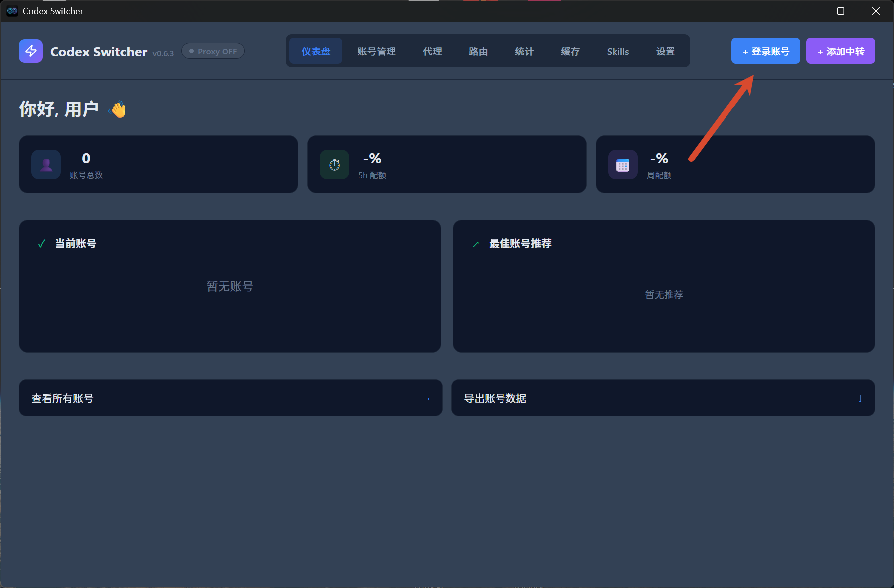894x588 pixels.
Task: Click the 周配额 stat card
Action: pos(735,164)
